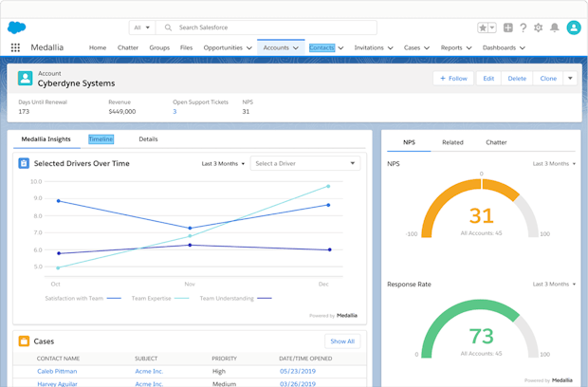Open the Help question mark icon
This screenshot has width=588, height=387.
(524, 28)
